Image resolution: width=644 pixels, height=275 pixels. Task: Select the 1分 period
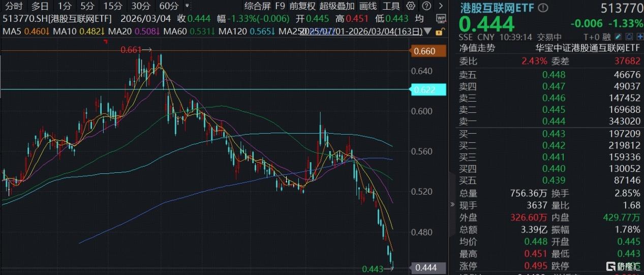[x=65, y=6]
